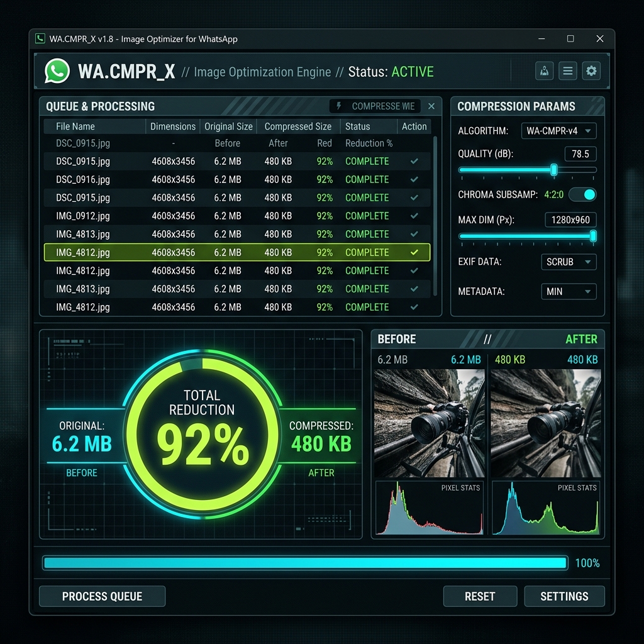Screen dimensions: 644x644
Task: Click the large 92% total reduction figure
Action: point(203,445)
